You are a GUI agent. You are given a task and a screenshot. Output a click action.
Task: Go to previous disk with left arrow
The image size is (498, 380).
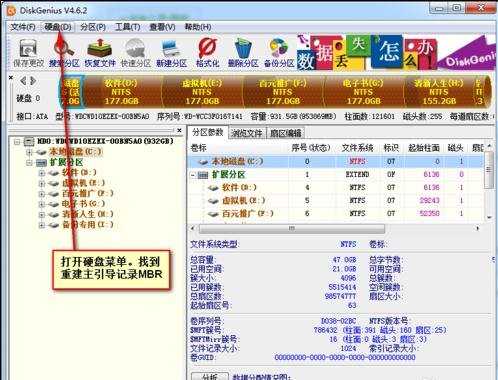(23, 81)
